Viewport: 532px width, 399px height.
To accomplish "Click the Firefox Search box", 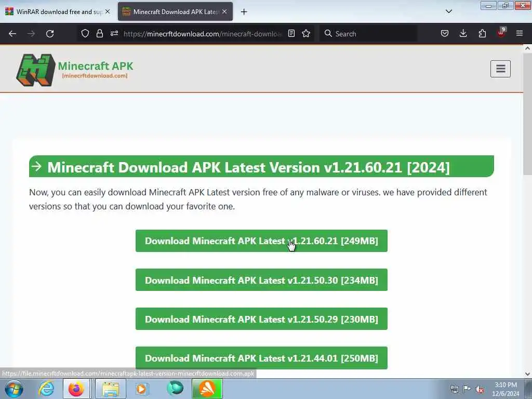I will point(368,34).
